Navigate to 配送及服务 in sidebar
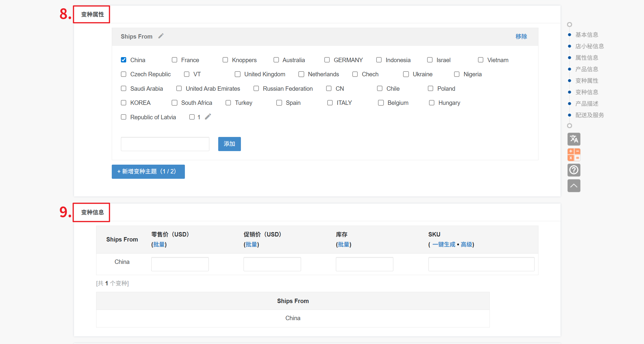Image resolution: width=644 pixels, height=344 pixels. pos(589,115)
